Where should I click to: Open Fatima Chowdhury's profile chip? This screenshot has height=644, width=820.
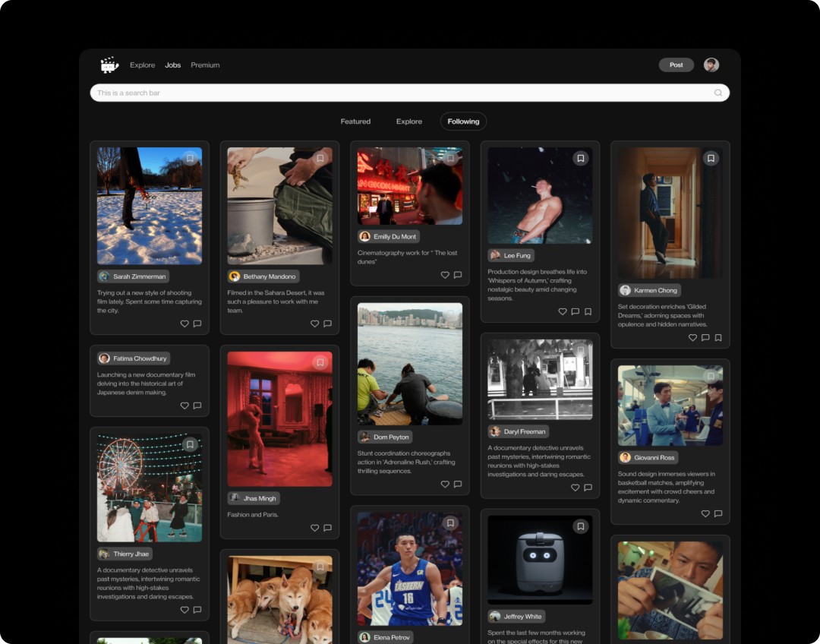click(x=134, y=359)
